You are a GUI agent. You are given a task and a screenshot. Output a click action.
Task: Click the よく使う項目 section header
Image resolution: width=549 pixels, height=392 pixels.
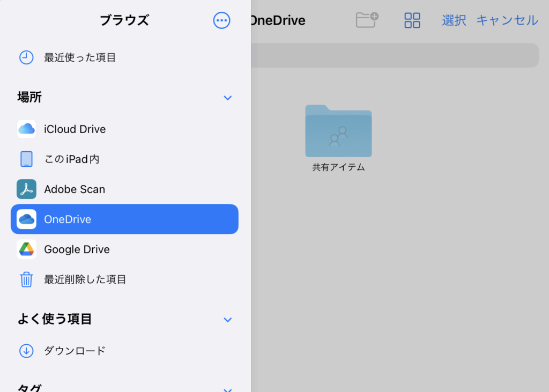click(55, 319)
